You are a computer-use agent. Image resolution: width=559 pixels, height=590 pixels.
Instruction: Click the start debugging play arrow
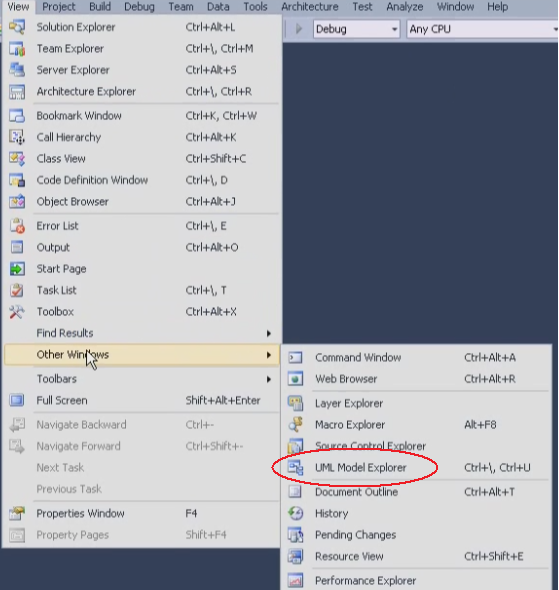pos(299,29)
